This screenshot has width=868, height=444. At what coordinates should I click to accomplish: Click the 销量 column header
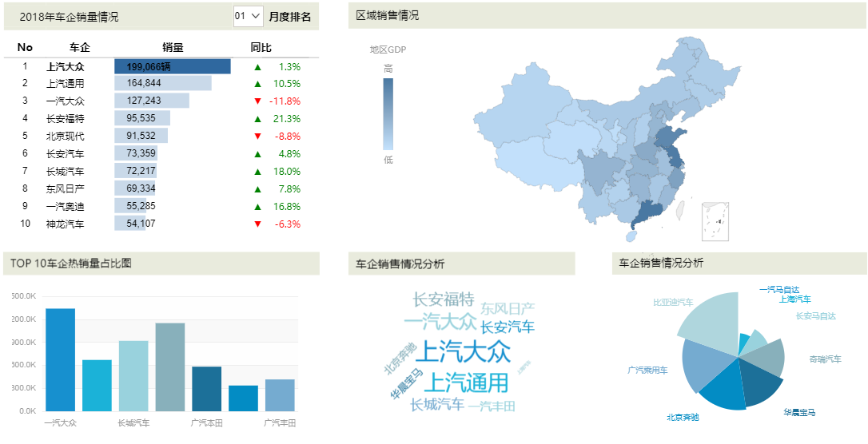[173, 48]
